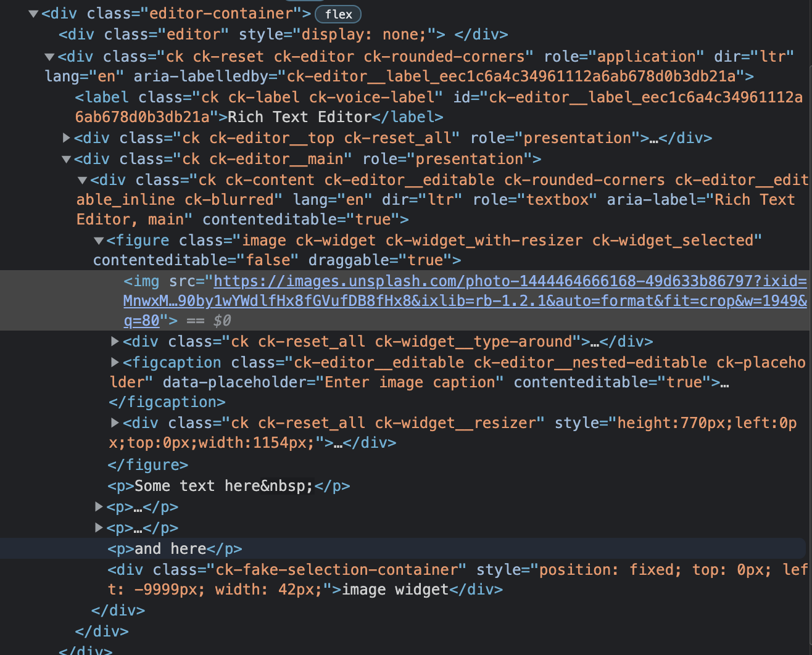This screenshot has width=812, height=655.
Task: Click the ellipsis in the ck-widget__resizer row
Action: click(x=338, y=443)
